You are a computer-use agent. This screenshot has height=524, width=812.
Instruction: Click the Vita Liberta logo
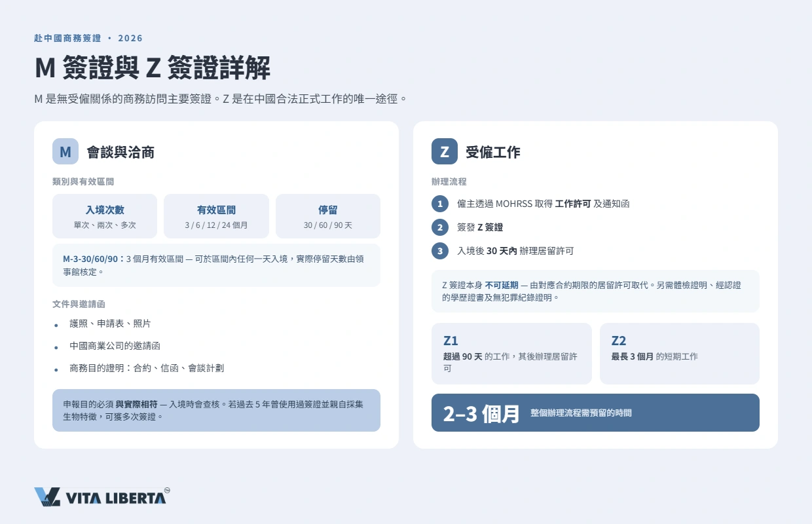click(x=102, y=496)
